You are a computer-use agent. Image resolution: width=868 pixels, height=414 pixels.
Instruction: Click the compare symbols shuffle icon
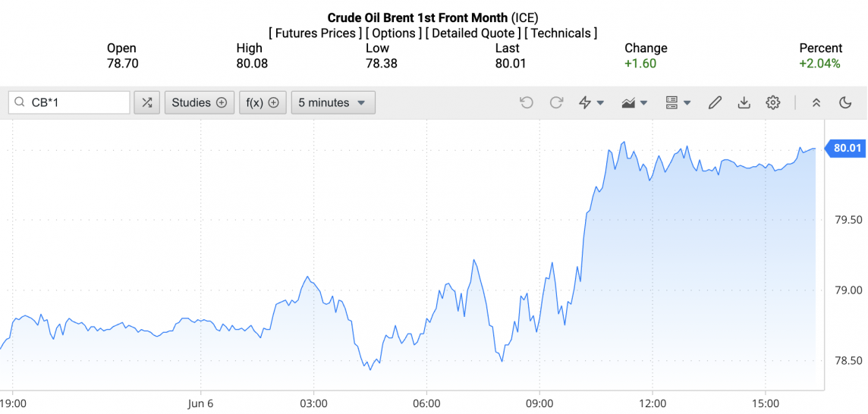(x=146, y=102)
